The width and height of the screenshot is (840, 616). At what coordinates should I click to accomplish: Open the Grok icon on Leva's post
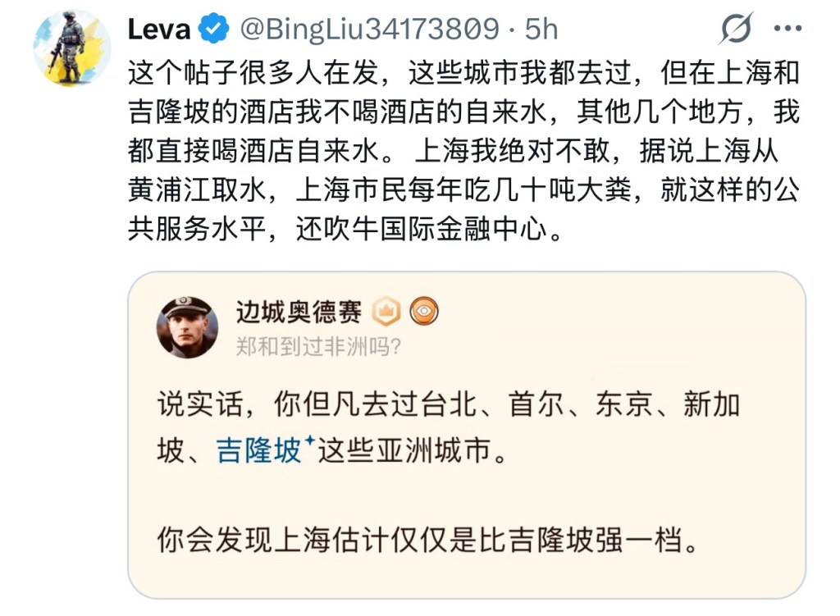tap(736, 30)
